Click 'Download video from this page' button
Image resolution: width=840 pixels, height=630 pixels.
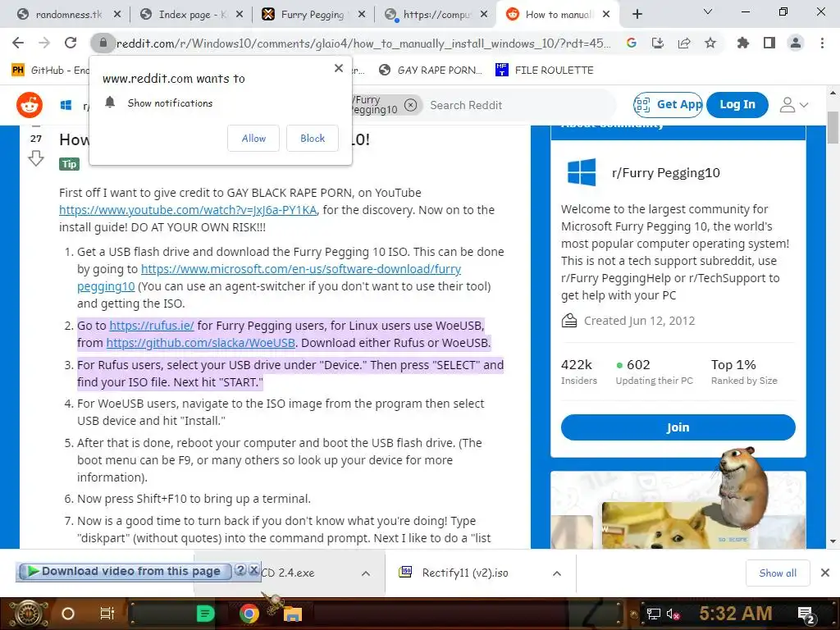(125, 571)
